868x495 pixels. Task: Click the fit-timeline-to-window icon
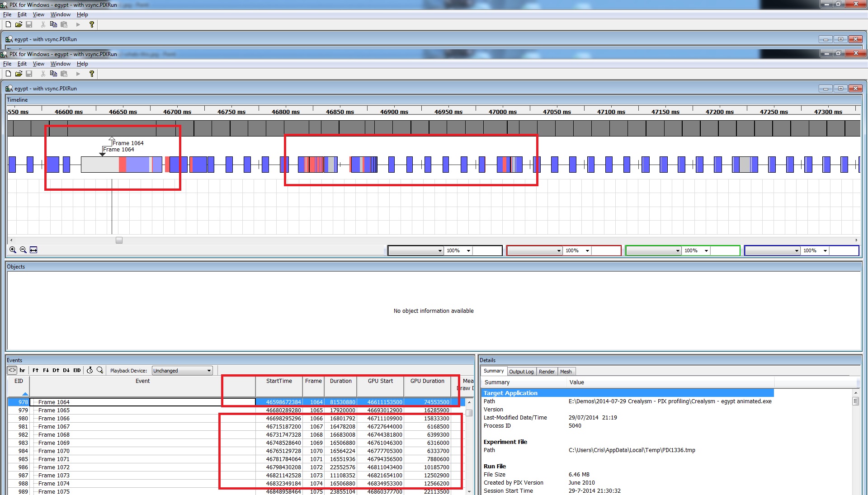click(x=33, y=250)
